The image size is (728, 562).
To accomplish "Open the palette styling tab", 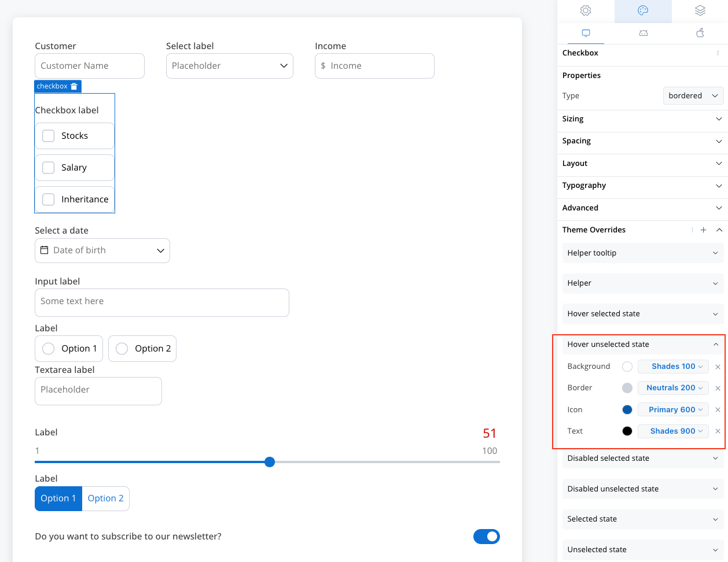I will (643, 10).
